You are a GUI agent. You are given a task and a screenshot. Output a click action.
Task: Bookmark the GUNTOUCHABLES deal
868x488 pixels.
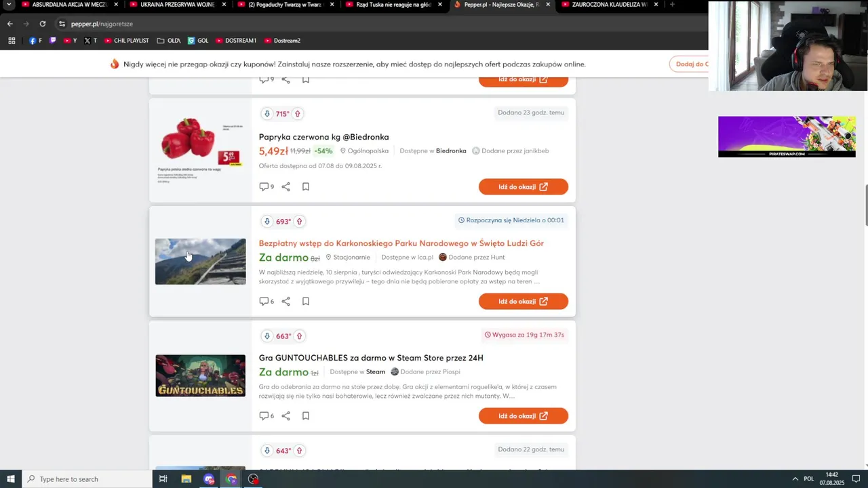pyautogui.click(x=306, y=415)
